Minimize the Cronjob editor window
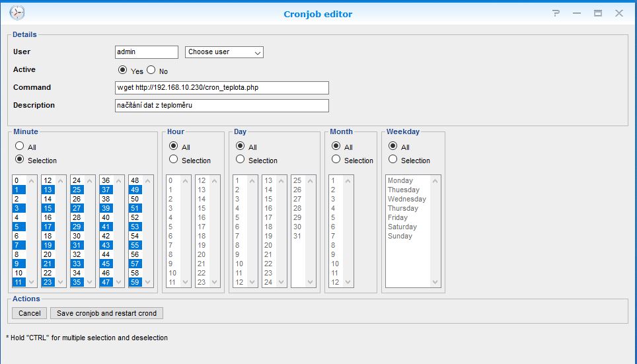 coord(577,13)
